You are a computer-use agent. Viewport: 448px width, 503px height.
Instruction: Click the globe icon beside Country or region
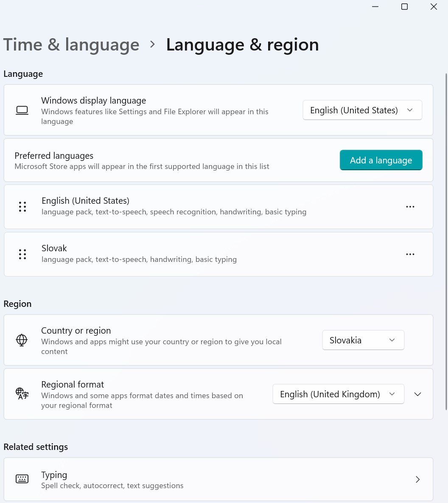(x=22, y=340)
